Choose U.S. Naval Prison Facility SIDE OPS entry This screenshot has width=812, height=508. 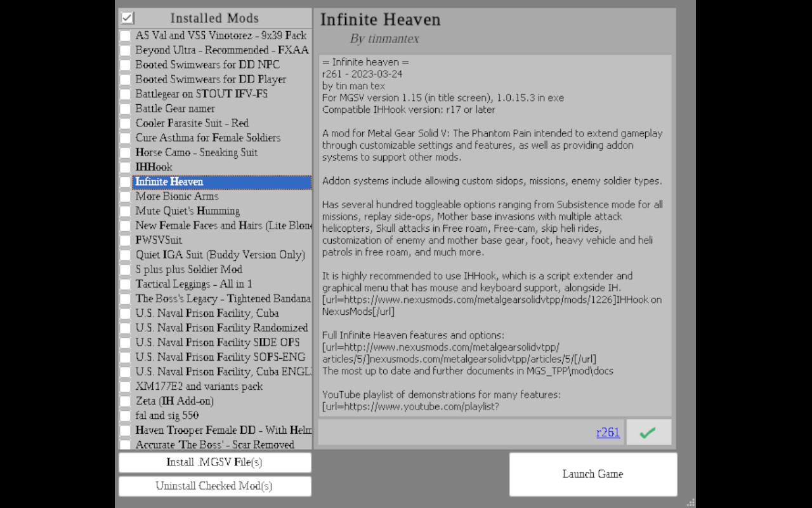click(x=218, y=342)
